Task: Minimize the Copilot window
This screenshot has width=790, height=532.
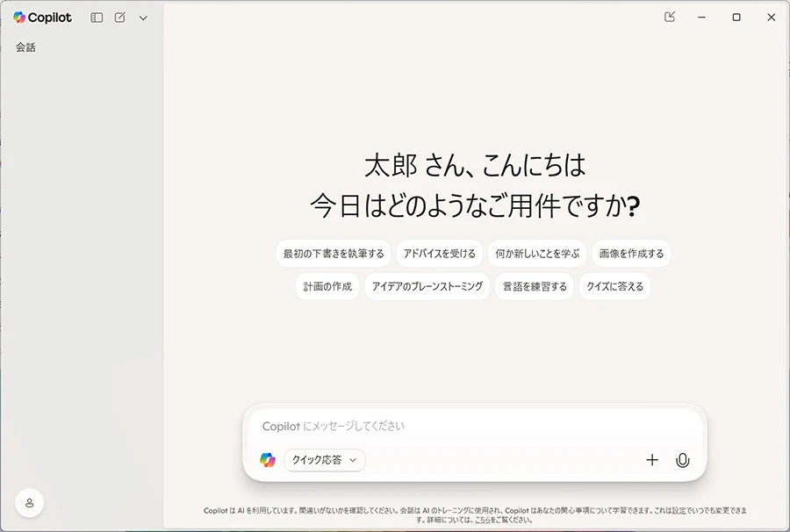Action: coord(701,18)
